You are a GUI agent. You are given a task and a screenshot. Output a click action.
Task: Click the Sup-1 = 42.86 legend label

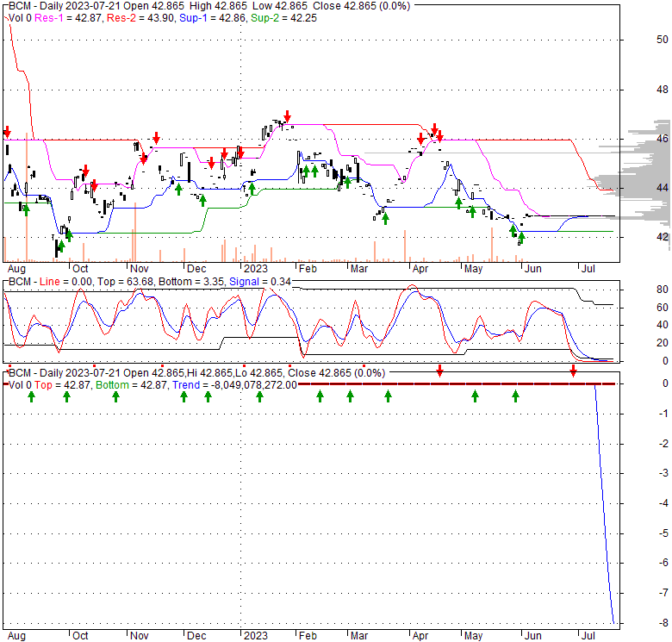pos(212,18)
